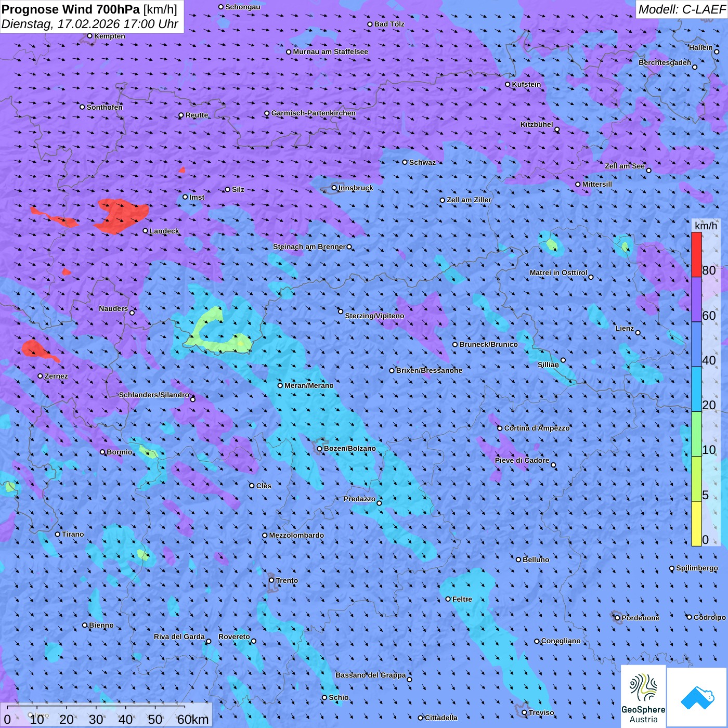The height and width of the screenshot is (728, 728).
Task: Pick the cyan 20–40 km/h legend swatch
Action: coord(696,389)
